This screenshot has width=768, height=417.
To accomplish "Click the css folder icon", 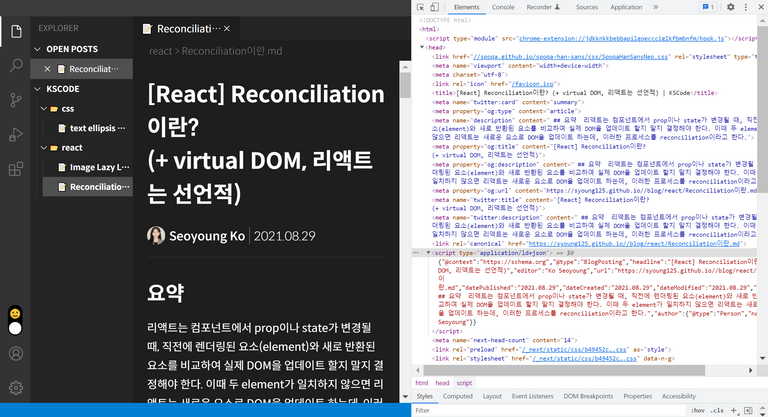I will click(54, 109).
